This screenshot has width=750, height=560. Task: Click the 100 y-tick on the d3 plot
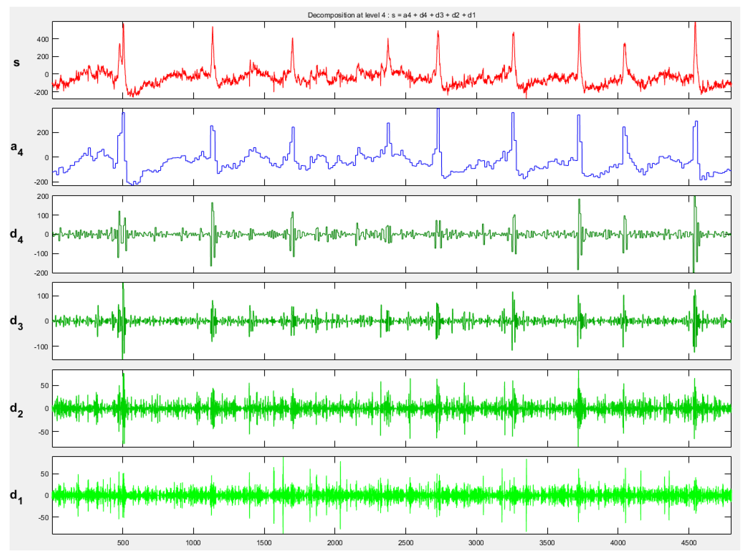coord(43,296)
